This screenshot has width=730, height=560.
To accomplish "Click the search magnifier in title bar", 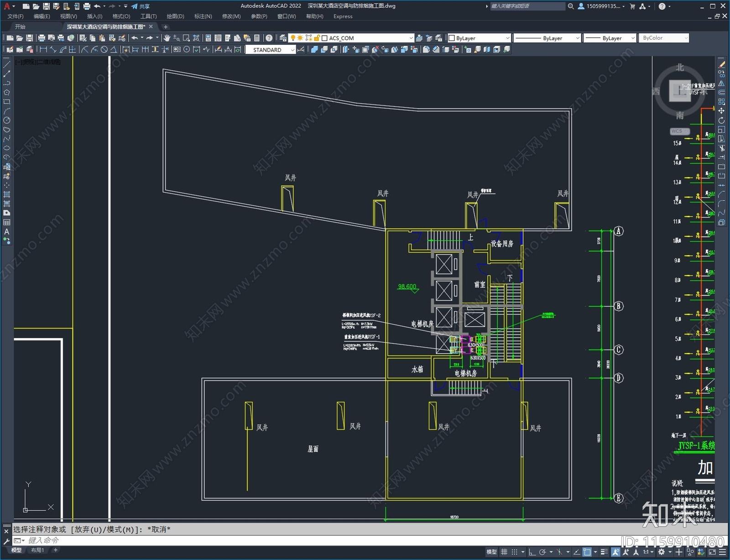I will [x=571, y=6].
